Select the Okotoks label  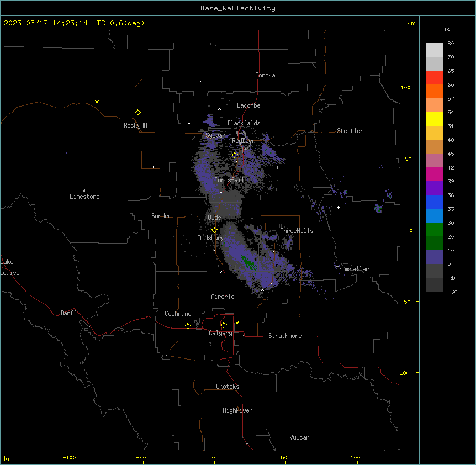(228, 387)
